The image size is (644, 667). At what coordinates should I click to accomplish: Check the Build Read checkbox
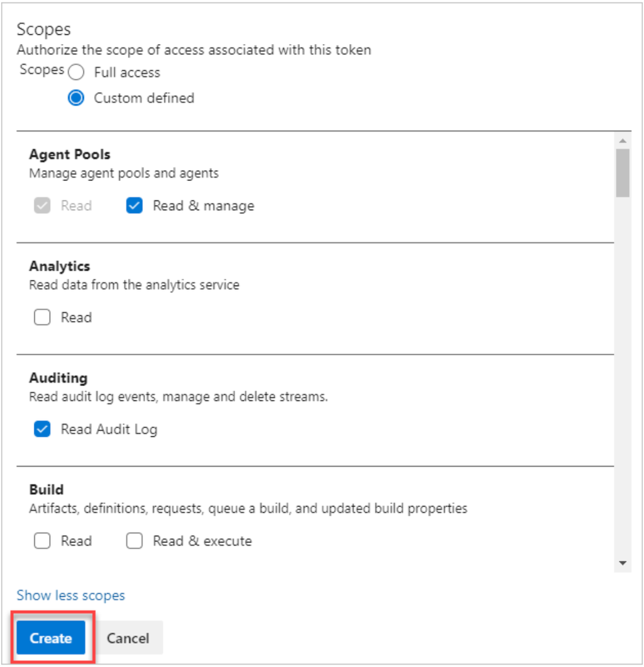(43, 541)
